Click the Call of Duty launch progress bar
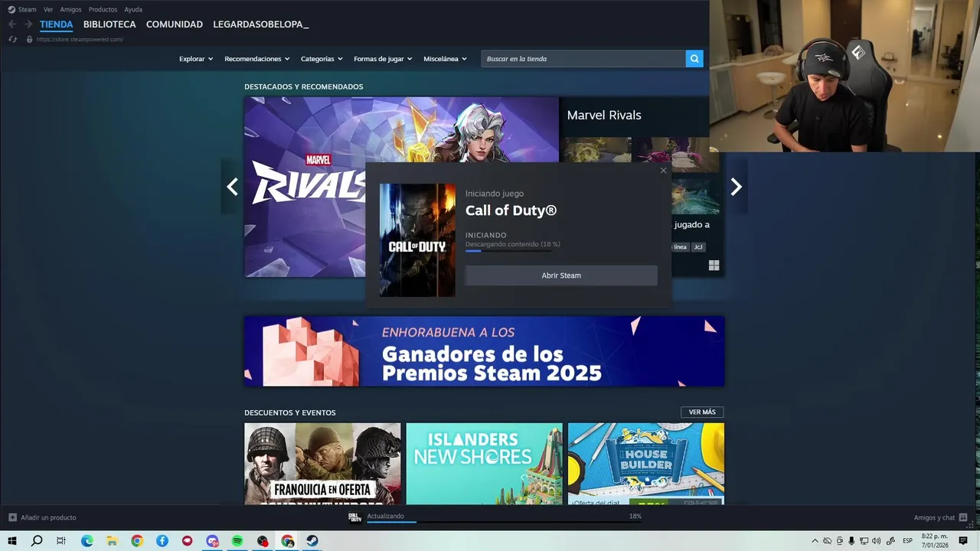Viewport: 980px width, 551px height. [508, 251]
